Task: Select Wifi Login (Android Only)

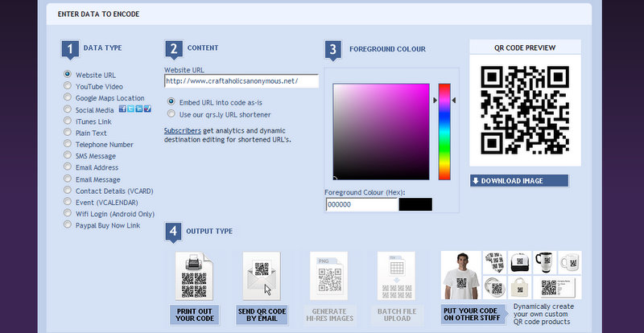Action: pos(68,213)
